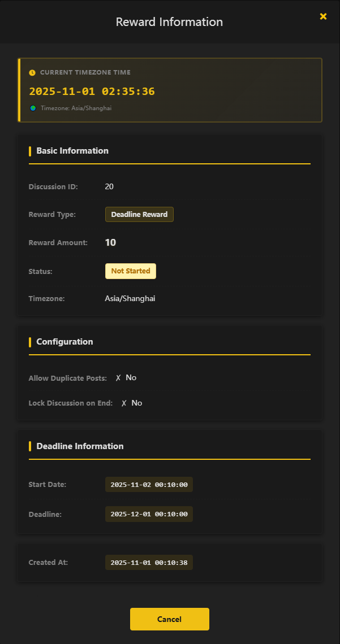Select the Start Date value 2025-11-02 00:10:00
This screenshot has width=340, height=644.
[x=149, y=485]
